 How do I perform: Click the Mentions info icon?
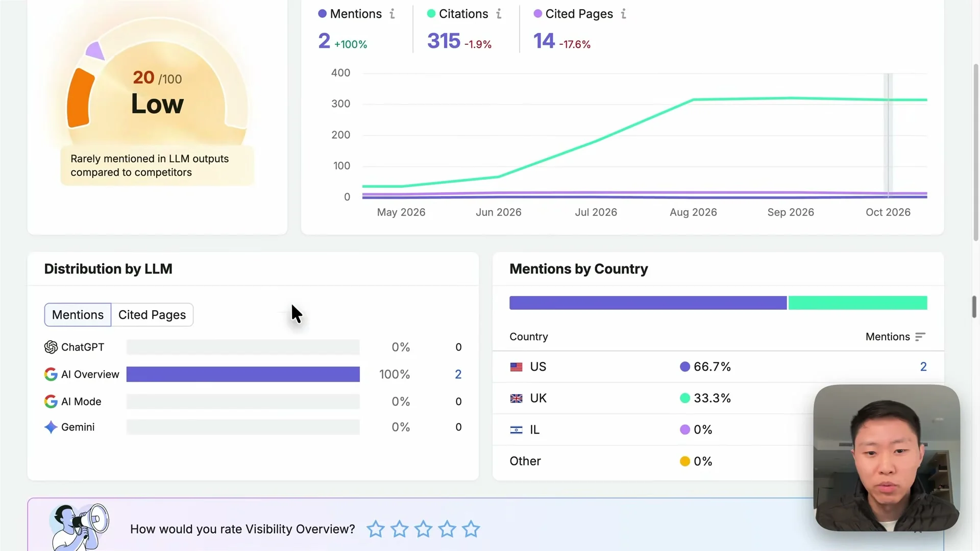(392, 14)
